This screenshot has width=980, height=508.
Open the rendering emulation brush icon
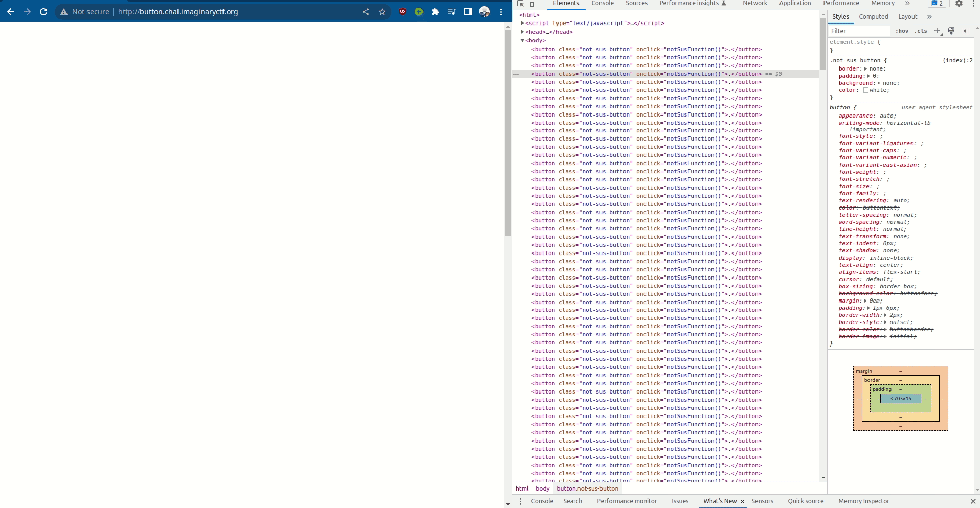click(x=951, y=31)
